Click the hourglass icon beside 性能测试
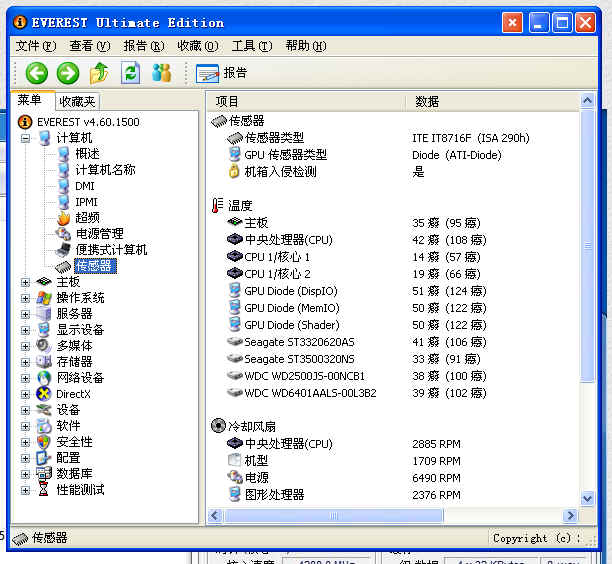Viewport: 612px width, 564px height. click(44, 490)
